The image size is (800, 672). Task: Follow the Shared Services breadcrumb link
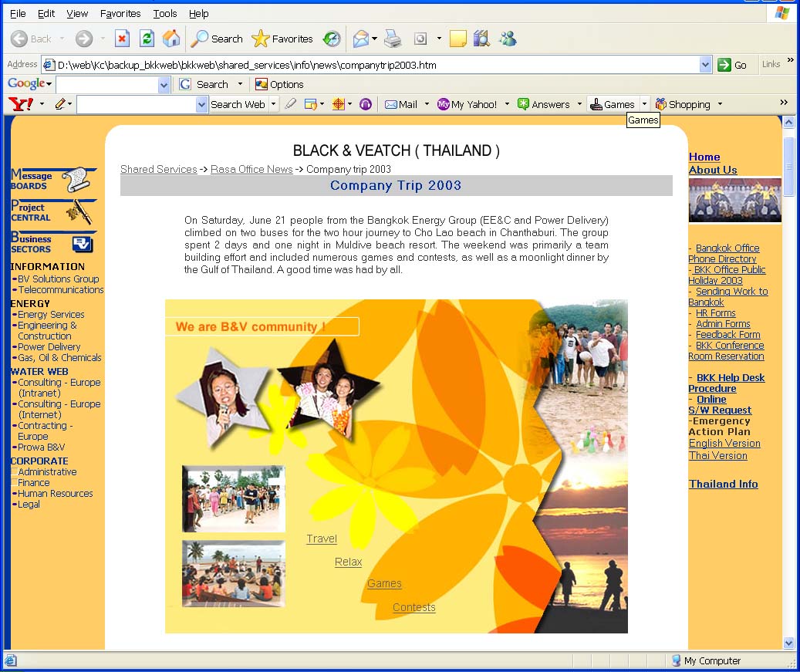point(159,169)
